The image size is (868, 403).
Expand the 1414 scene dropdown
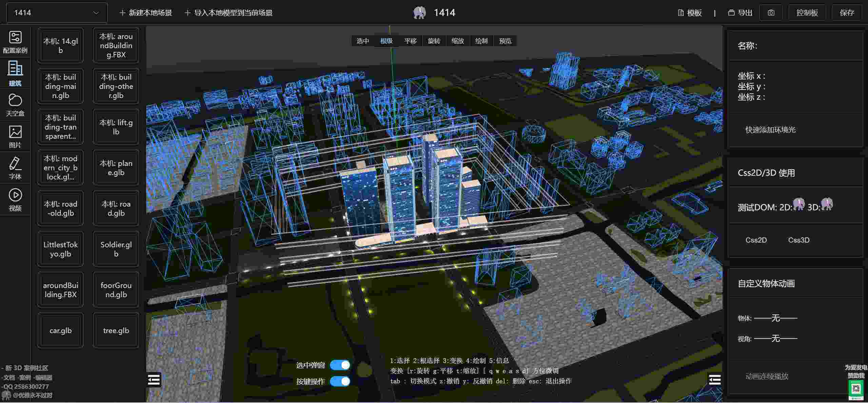pyautogui.click(x=57, y=13)
